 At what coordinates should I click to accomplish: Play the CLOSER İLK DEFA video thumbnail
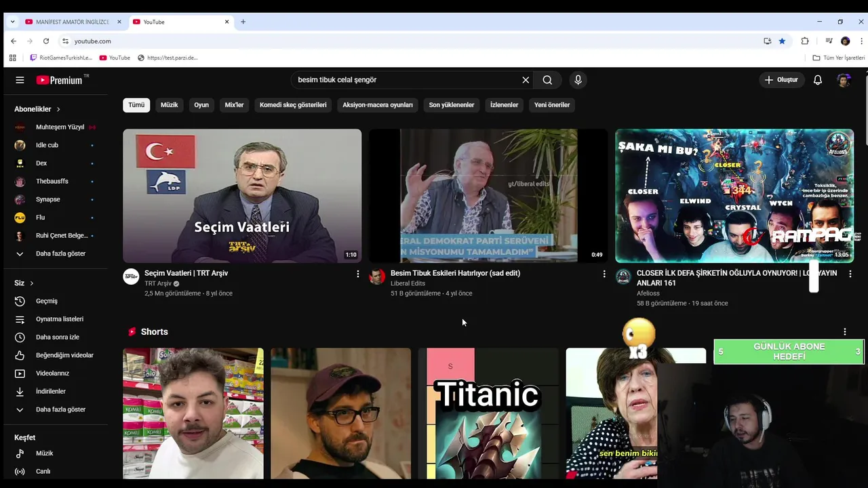[x=734, y=196]
